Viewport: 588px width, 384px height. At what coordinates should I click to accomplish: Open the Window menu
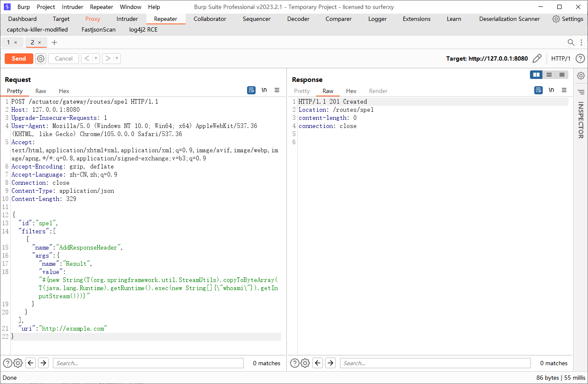click(131, 7)
